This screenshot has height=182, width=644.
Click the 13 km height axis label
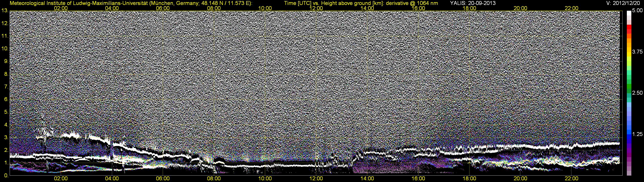(5, 11)
